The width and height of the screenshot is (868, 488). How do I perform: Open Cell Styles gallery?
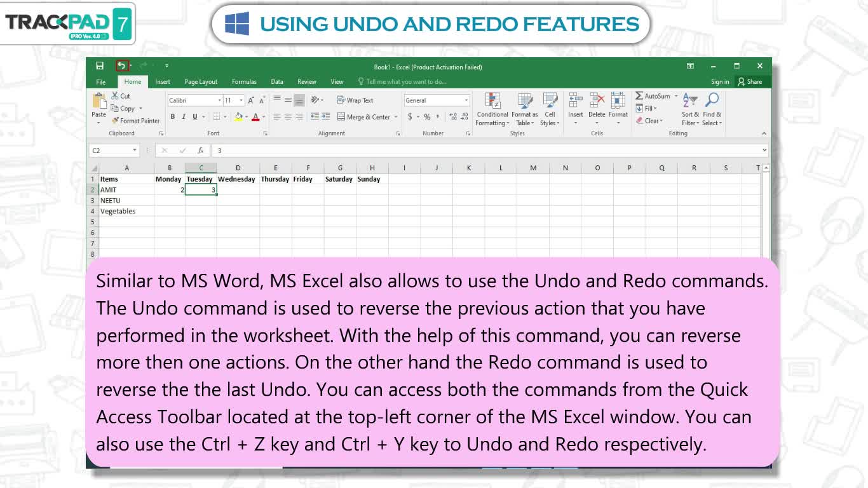[550, 109]
